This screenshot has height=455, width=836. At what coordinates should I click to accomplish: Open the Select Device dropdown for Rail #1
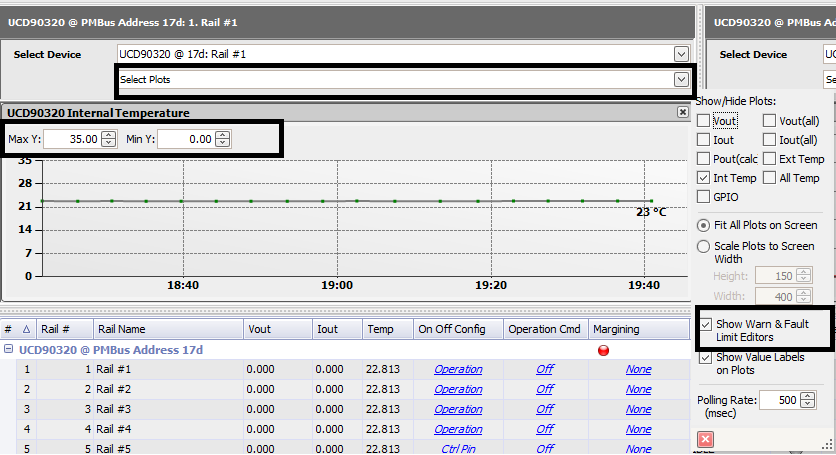pyautogui.click(x=681, y=54)
